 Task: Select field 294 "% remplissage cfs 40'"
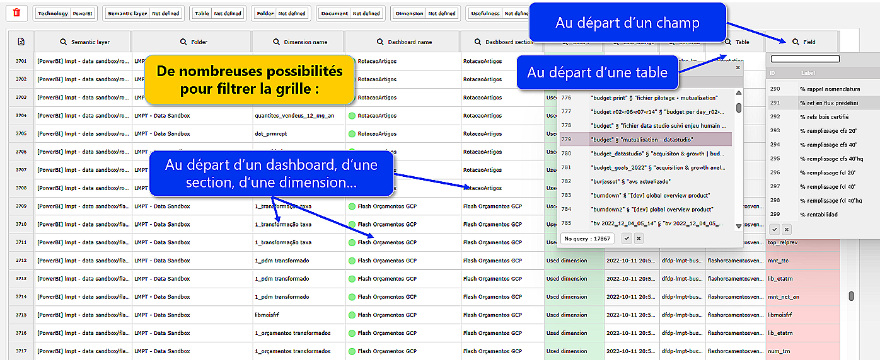point(824,144)
